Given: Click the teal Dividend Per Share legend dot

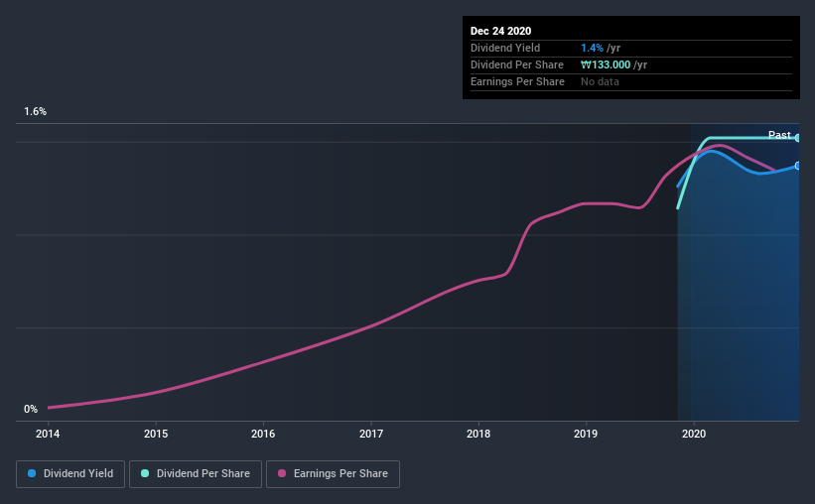Looking at the screenshot, I should (x=145, y=473).
